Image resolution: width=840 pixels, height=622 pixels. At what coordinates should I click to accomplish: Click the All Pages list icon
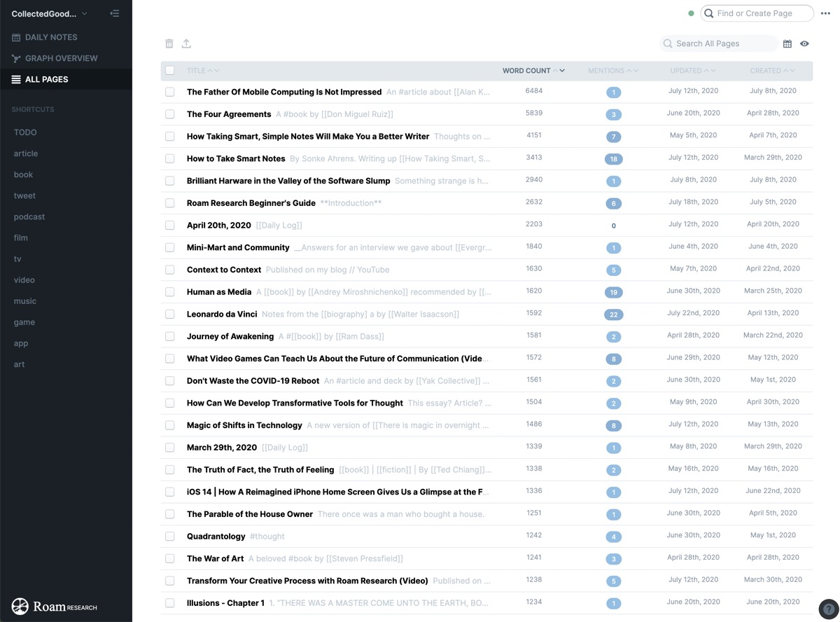16,79
